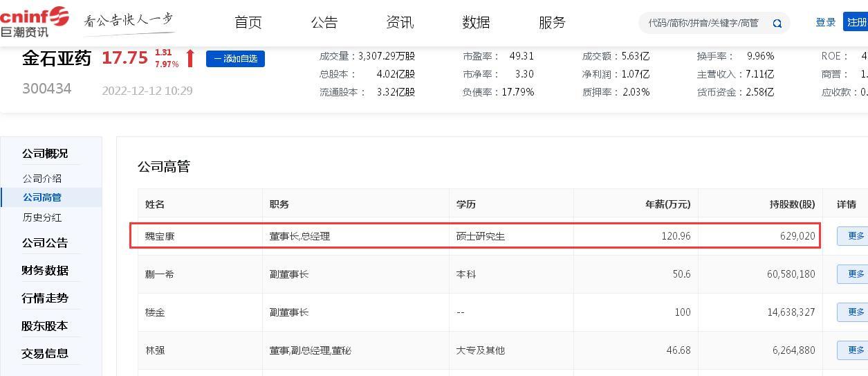Viewport: 868px width, 376px height.
Task: Click the stock code 300434
Action: coord(47,89)
